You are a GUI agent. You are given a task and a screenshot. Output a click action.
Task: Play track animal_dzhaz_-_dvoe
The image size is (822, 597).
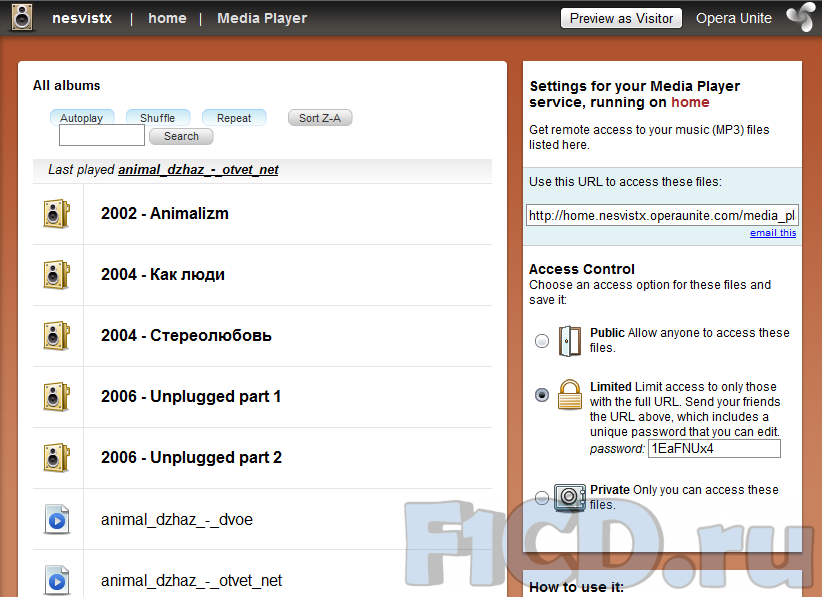(x=177, y=519)
